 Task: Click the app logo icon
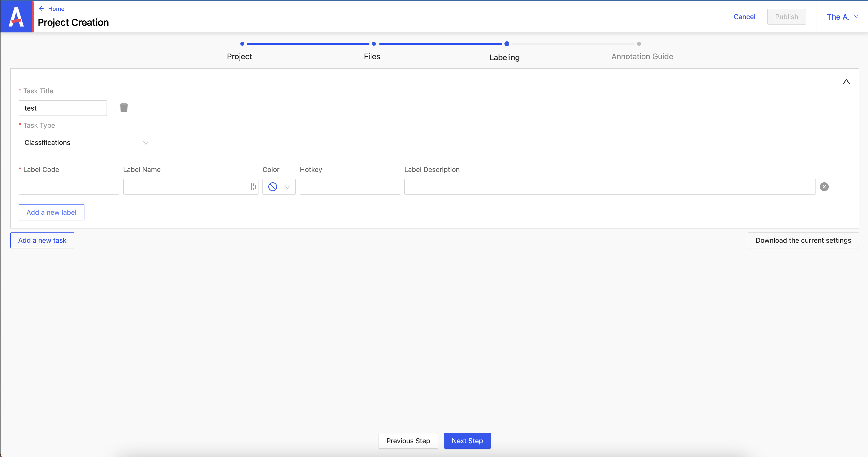pos(17,16)
